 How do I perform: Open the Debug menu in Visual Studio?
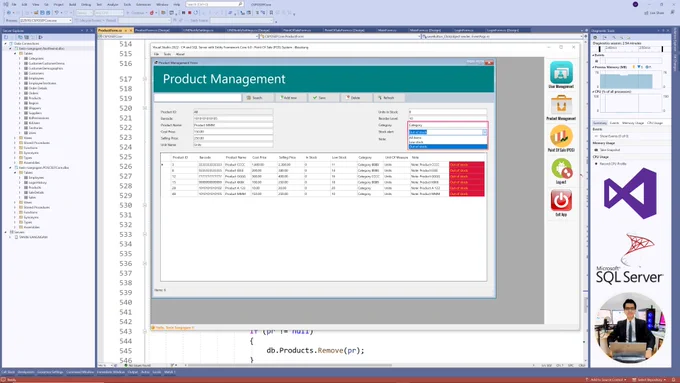click(x=86, y=4)
